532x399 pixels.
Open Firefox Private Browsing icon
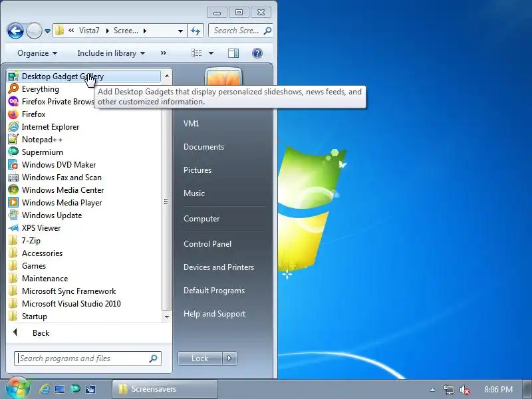point(13,102)
